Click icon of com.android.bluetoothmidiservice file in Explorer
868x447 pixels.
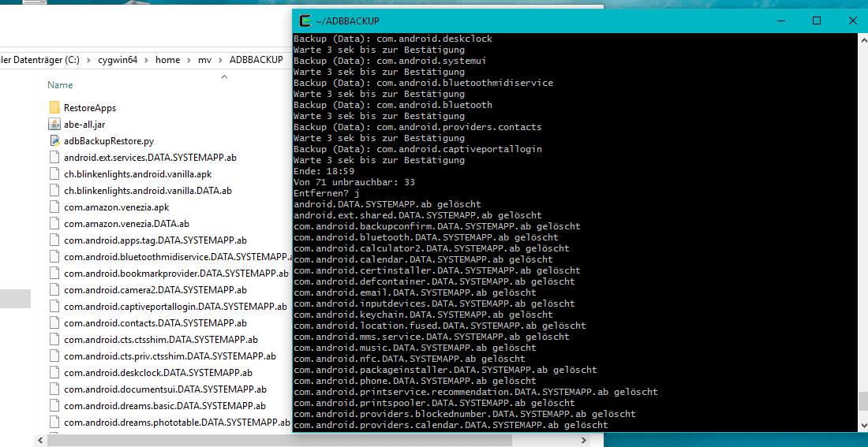coord(54,257)
